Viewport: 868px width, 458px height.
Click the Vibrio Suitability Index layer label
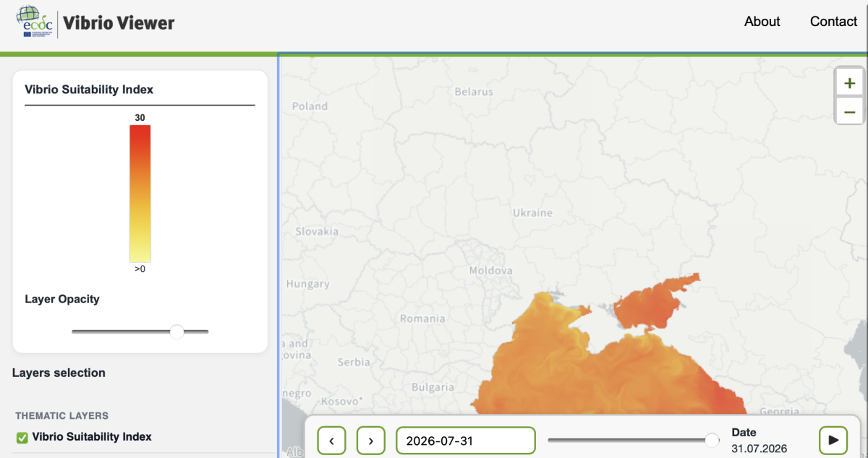[x=92, y=437]
